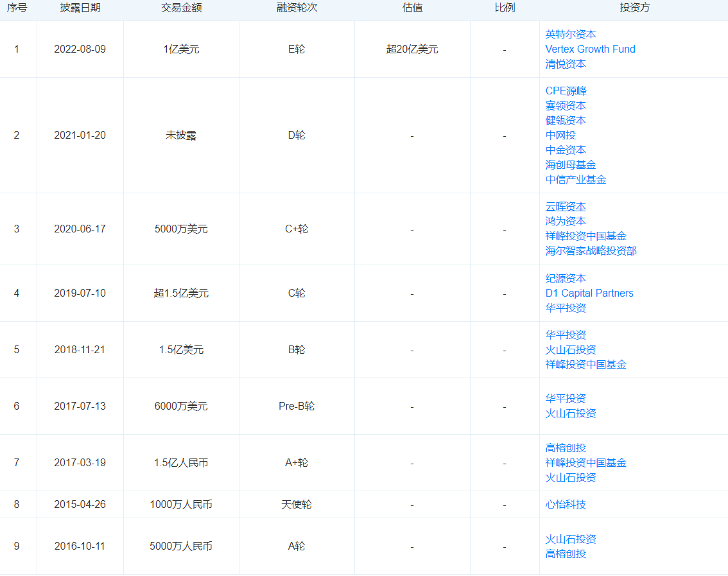Select the 1000万人民币 amount cell
This screenshot has width=728, height=576.
point(181,505)
